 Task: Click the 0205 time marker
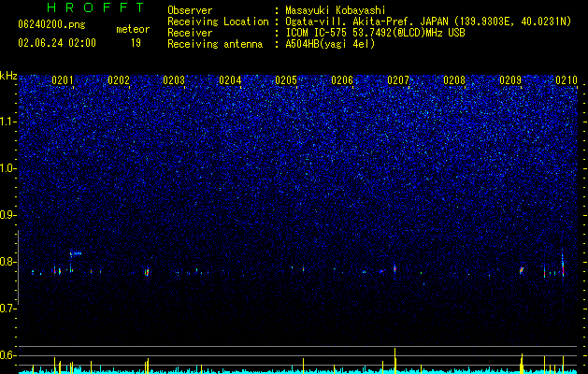[x=286, y=80]
